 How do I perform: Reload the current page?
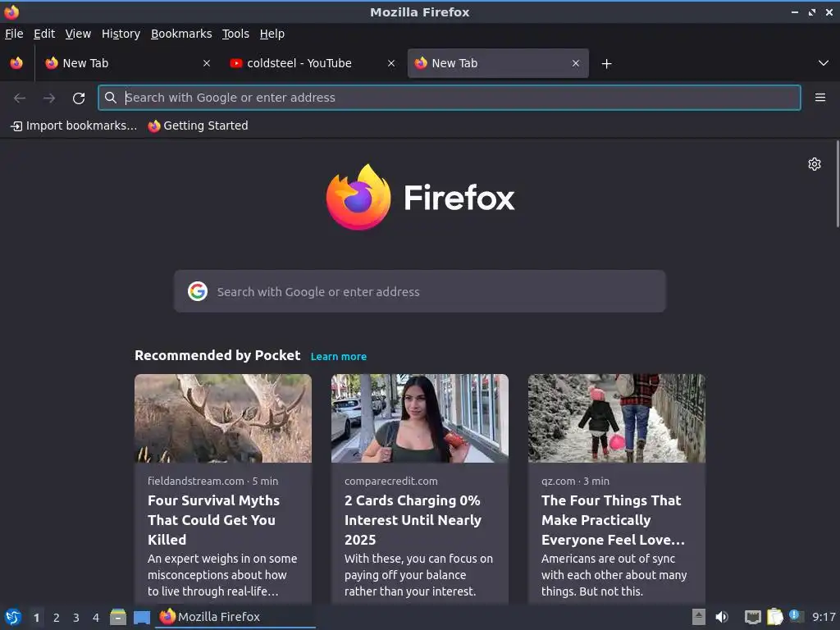pos(79,98)
